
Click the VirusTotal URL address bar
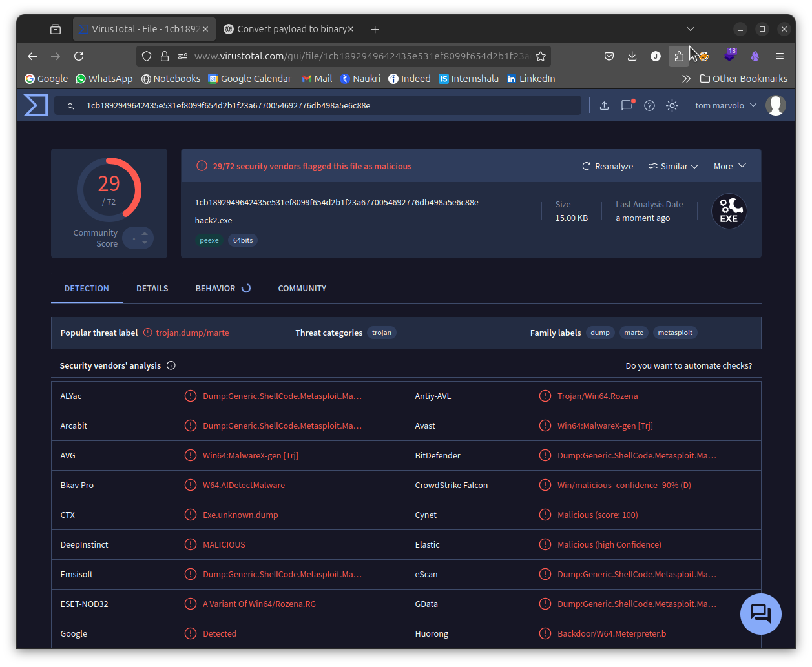361,56
